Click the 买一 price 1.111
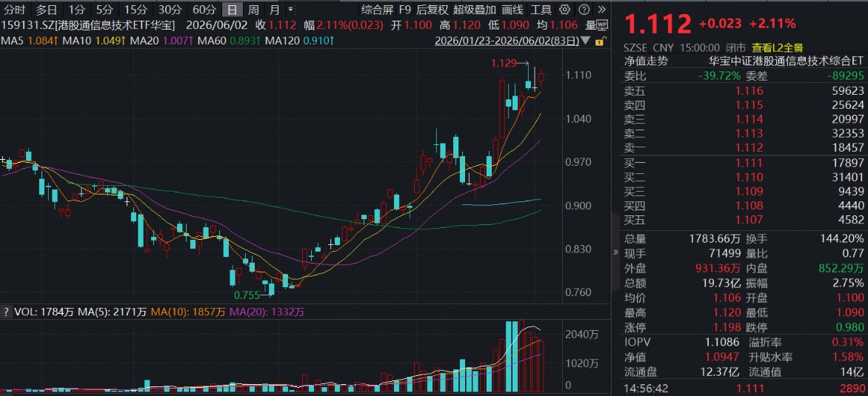 click(749, 163)
